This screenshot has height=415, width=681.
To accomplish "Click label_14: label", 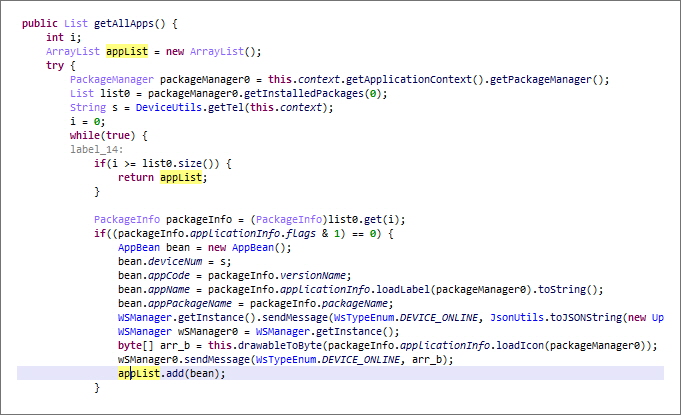I will point(96,149).
